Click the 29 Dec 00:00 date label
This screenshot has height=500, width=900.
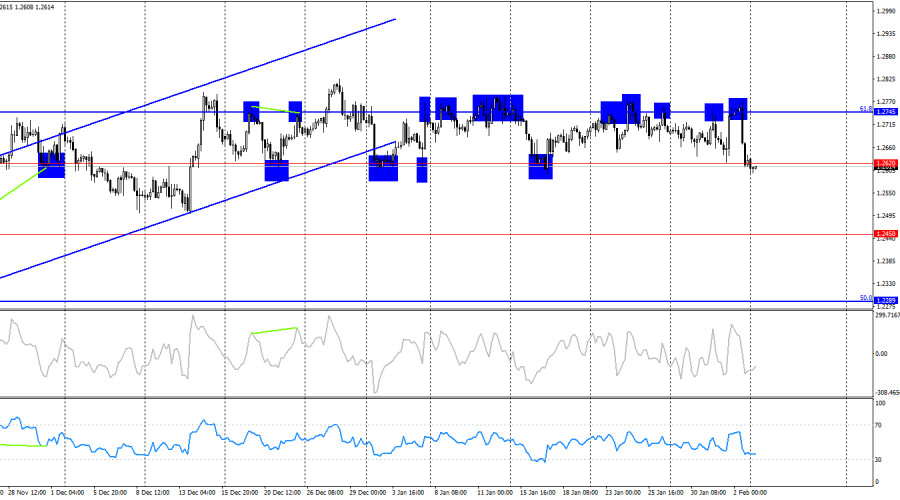coord(367,493)
